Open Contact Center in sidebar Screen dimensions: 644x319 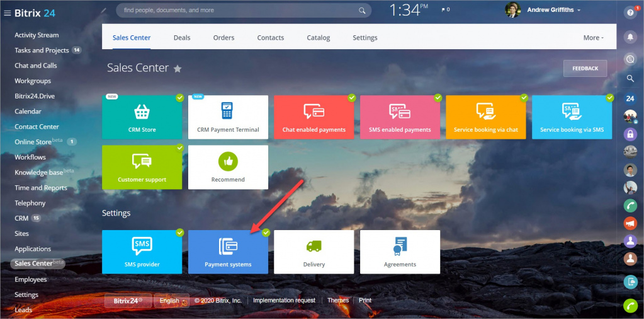37,127
